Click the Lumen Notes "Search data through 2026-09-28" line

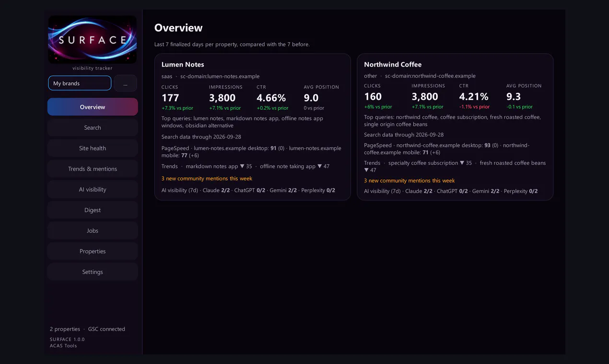coord(201,137)
